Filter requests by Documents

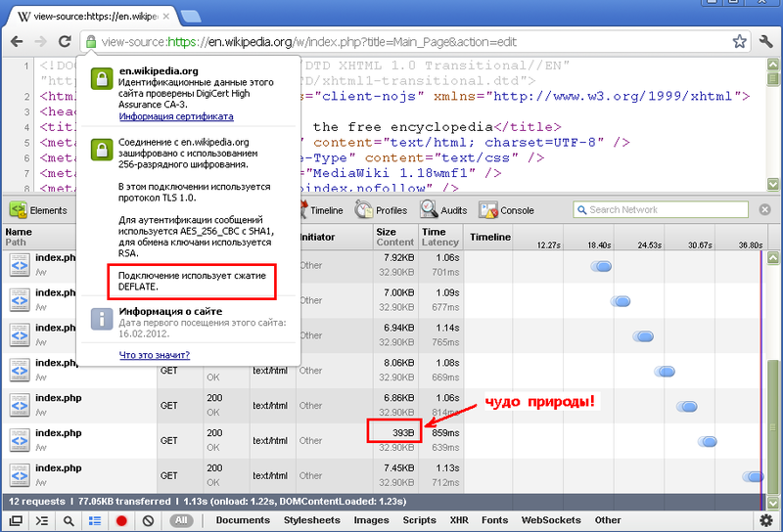coord(243,520)
